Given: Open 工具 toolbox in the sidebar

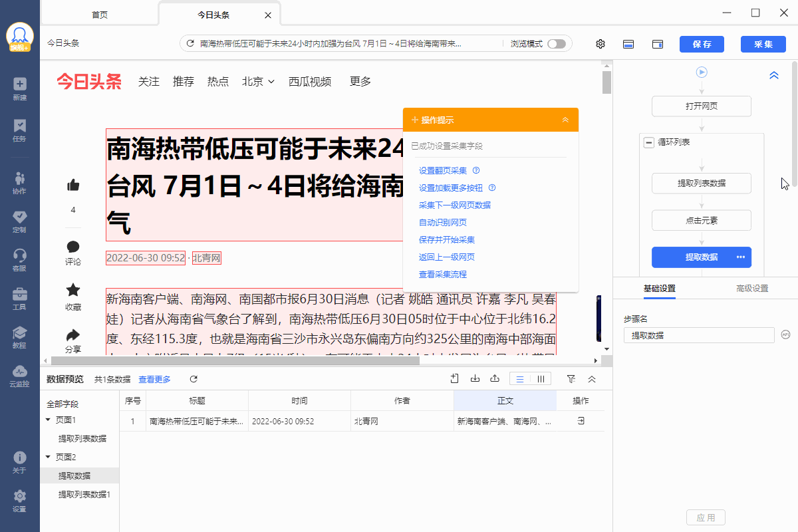Looking at the screenshot, I should click(19, 299).
